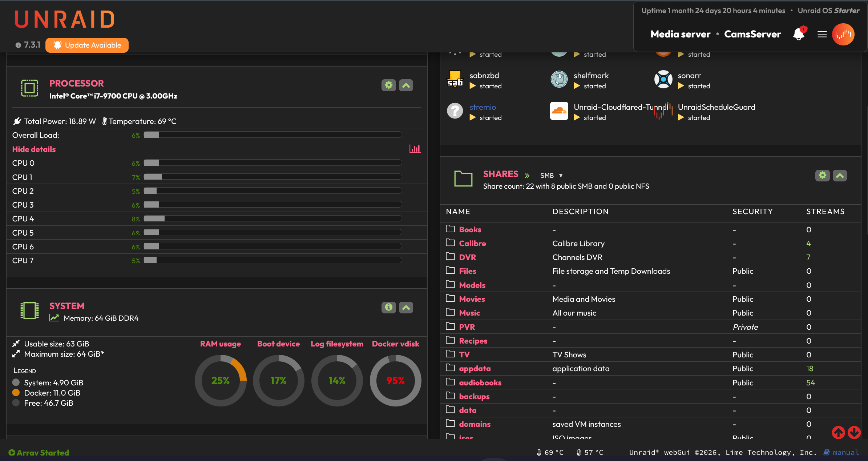868x461 pixels.
Task: Open the backups share
Action: (x=474, y=397)
